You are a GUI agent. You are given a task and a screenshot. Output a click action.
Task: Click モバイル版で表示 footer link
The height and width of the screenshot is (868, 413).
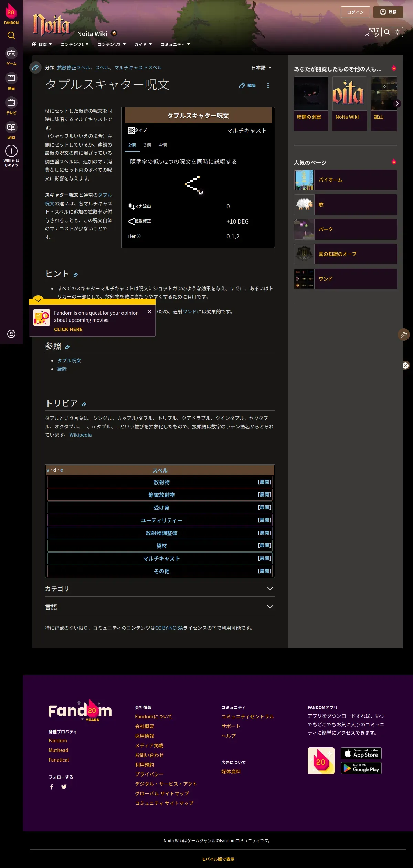pos(218,859)
